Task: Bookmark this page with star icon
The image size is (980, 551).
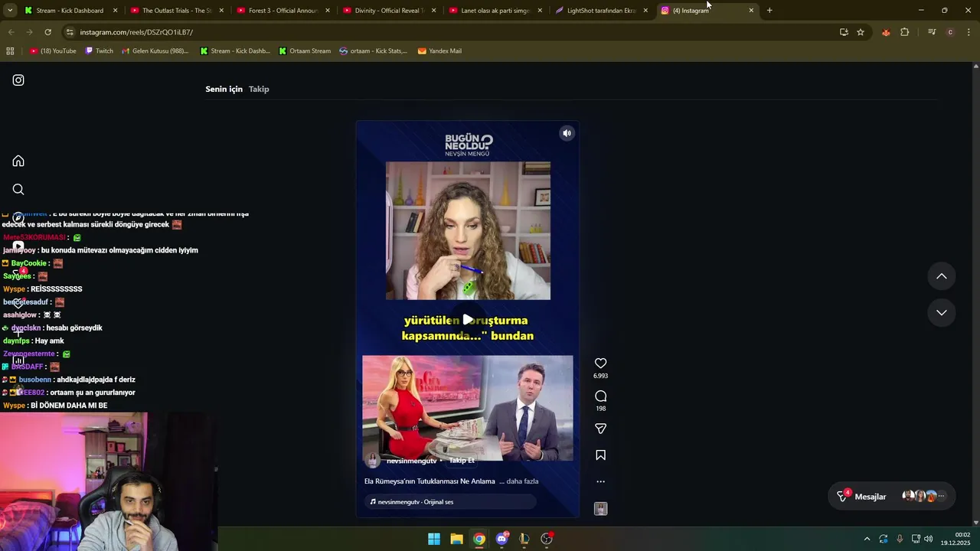Action: pyautogui.click(x=861, y=32)
